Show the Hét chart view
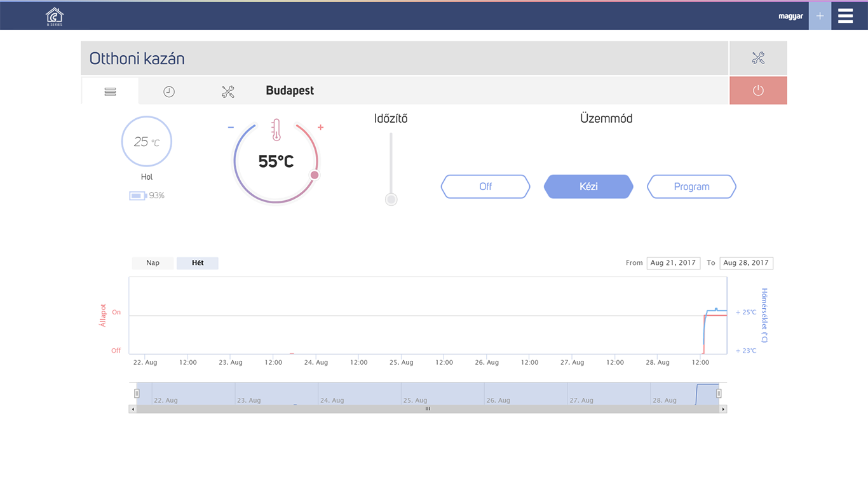Screen dimensions: 868x488 198,263
